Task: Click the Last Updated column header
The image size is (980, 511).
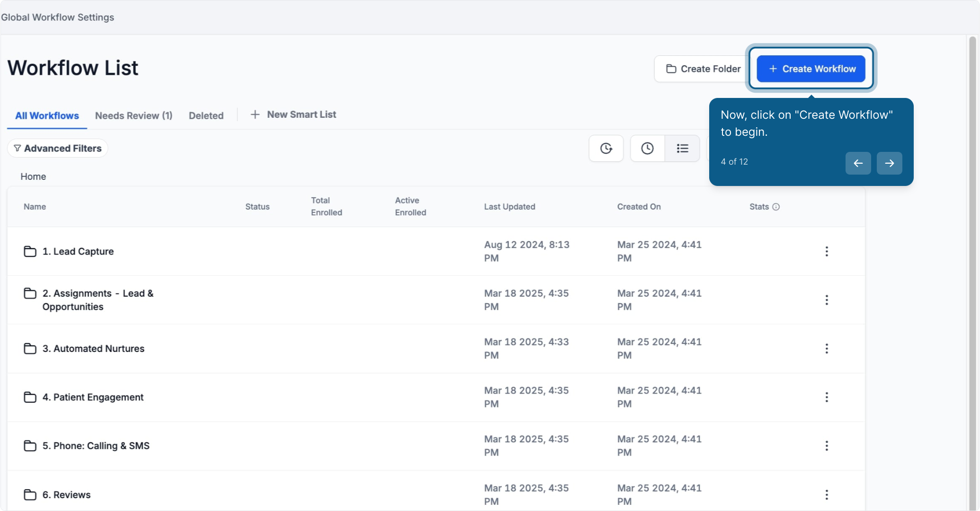Action: click(x=509, y=207)
